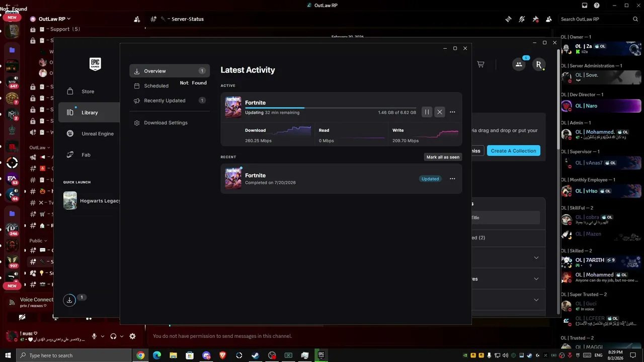644x362 pixels.
Task: Open more options for recent Fortnite entry
Action: [x=452, y=178]
